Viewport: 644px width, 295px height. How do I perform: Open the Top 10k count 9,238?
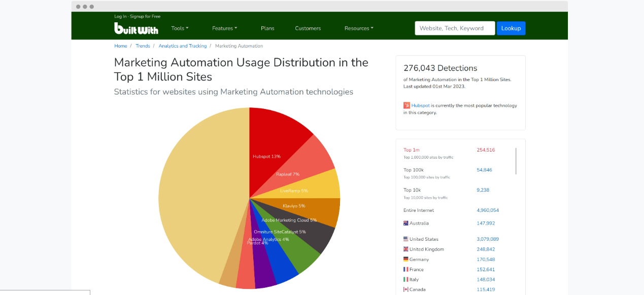coord(483,190)
